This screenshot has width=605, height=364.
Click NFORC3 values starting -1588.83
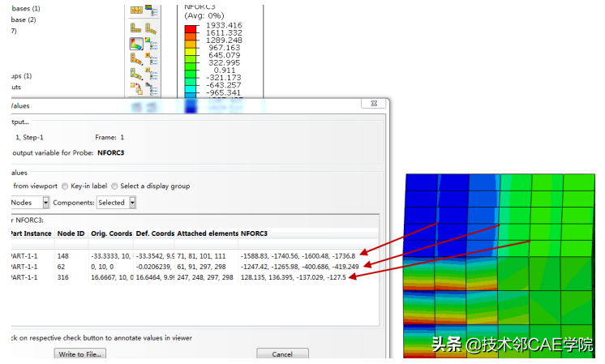pyautogui.click(x=298, y=256)
